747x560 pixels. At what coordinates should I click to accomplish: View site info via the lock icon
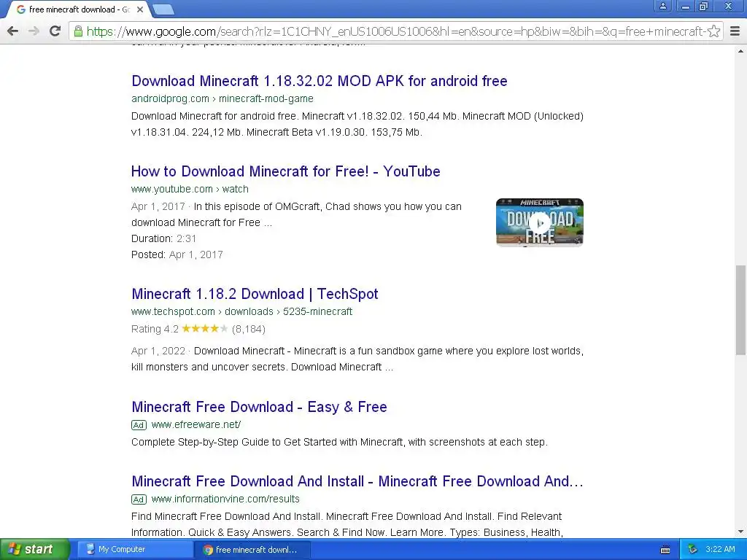(78, 31)
